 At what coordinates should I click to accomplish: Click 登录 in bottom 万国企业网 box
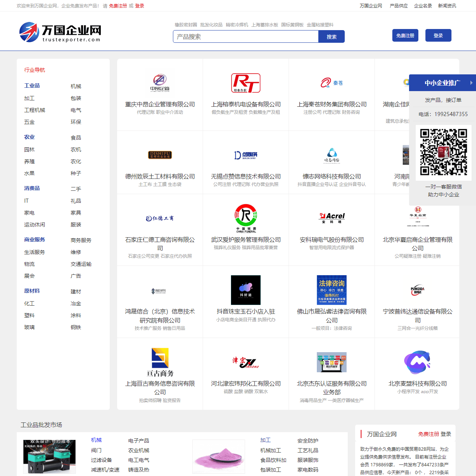click(446, 434)
